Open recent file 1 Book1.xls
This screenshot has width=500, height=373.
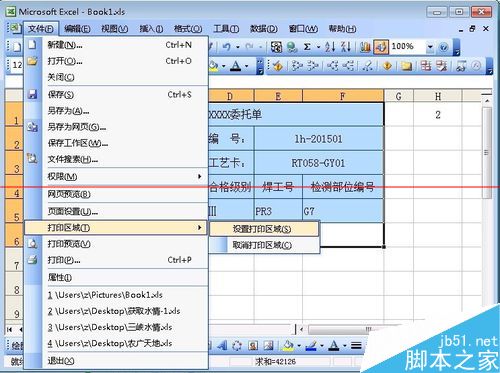click(x=116, y=295)
